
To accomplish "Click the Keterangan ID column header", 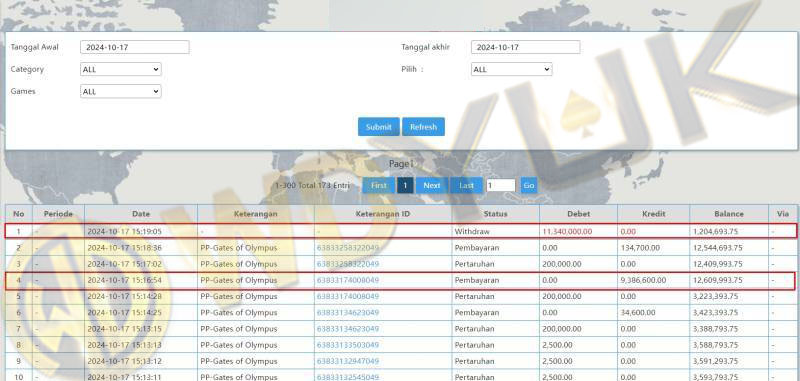I will coord(383,214).
